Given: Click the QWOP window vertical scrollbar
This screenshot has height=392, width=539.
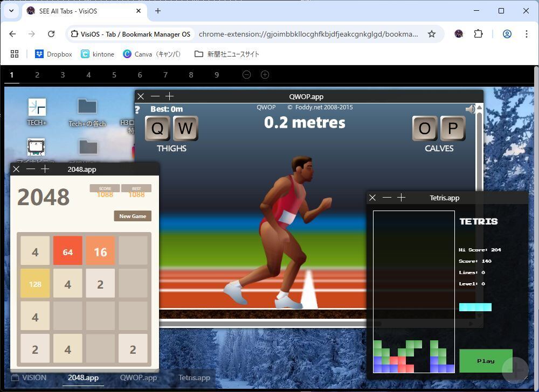Looking at the screenshot, I should 479,151.
